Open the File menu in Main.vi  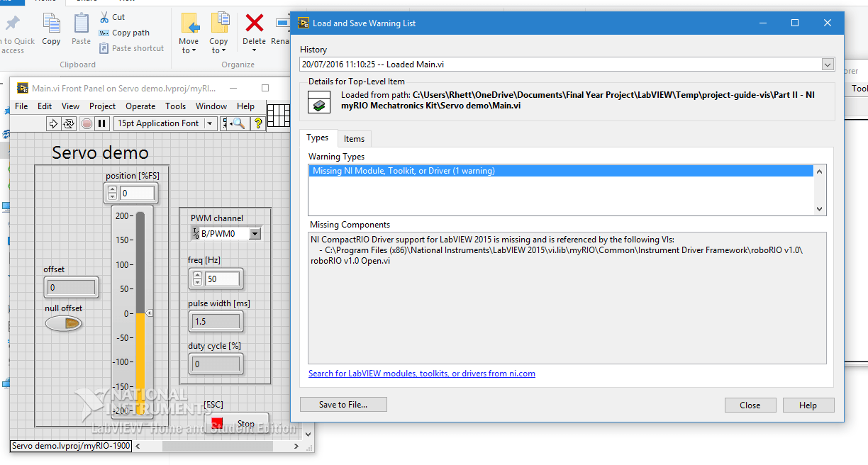pyautogui.click(x=21, y=106)
